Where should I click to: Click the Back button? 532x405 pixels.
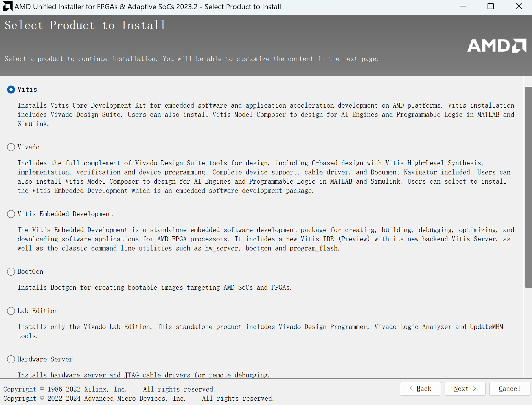point(420,389)
